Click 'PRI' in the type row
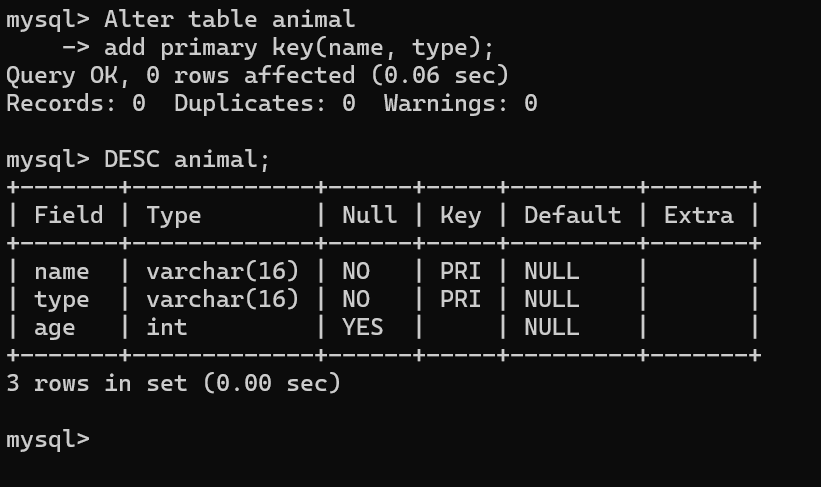The image size is (821, 487). tap(460, 300)
